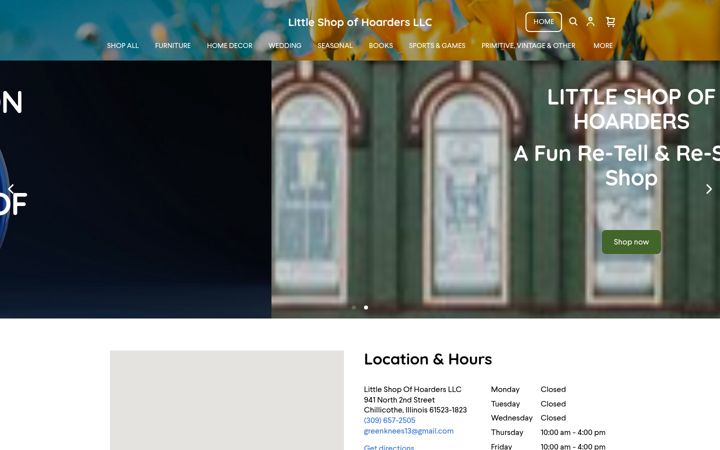The image size is (720, 450).
Task: Open the BOOKS category
Action: [x=381, y=45]
